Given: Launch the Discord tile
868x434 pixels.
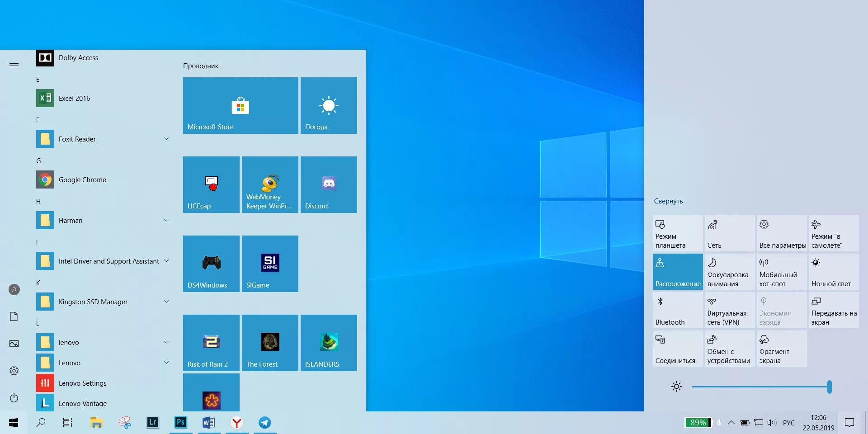Looking at the screenshot, I should pyautogui.click(x=329, y=184).
